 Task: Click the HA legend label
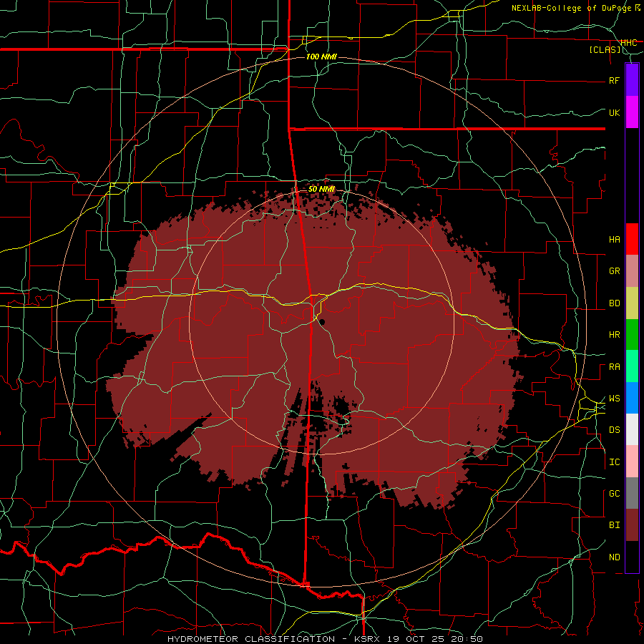pos(614,240)
